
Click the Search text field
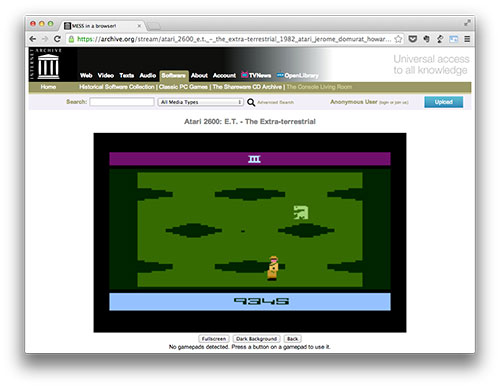[122, 102]
